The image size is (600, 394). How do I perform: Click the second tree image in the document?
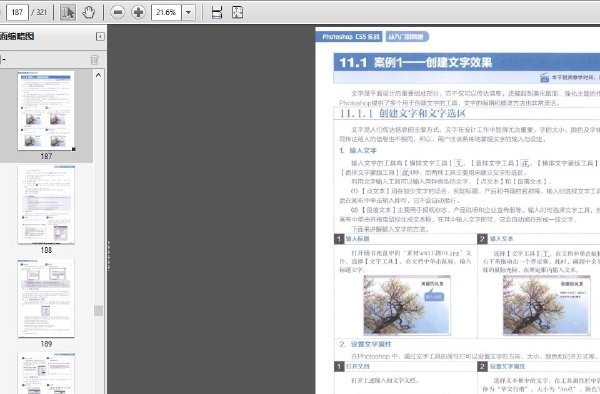click(x=546, y=305)
